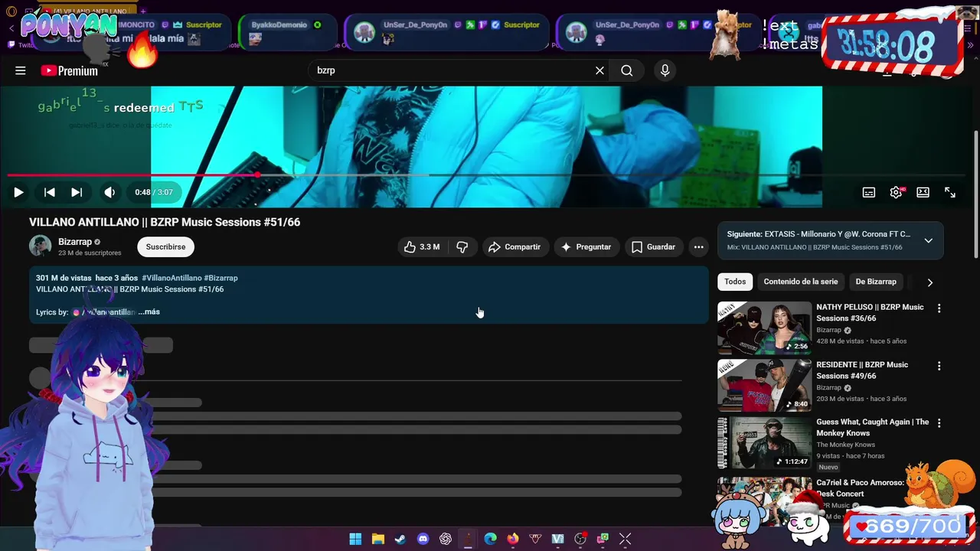Select the Todos filter chip
The height and width of the screenshot is (551, 980).
735,282
